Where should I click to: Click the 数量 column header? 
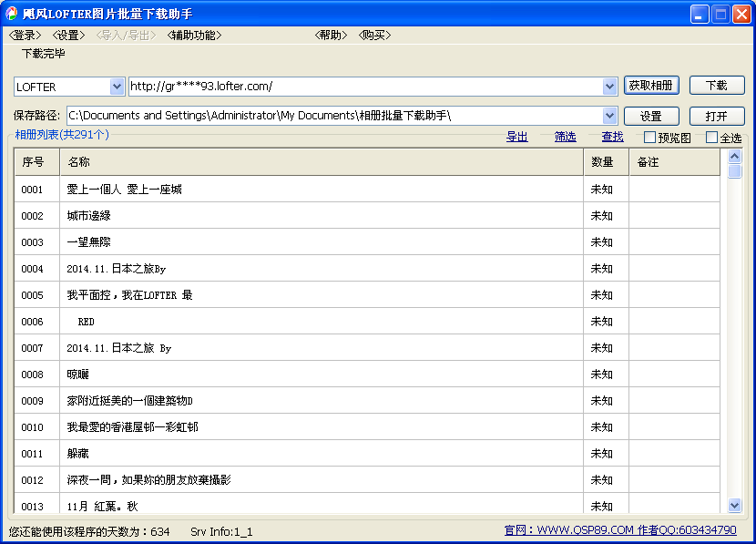coord(606,162)
